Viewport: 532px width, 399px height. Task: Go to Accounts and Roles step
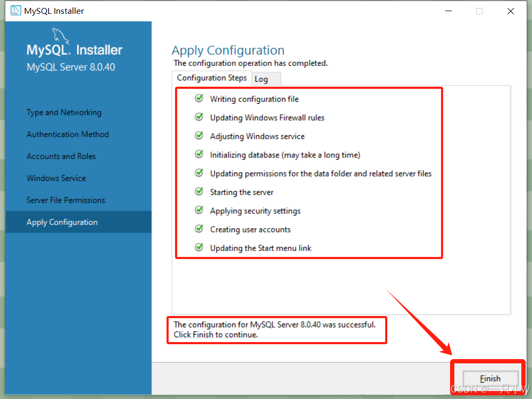[x=61, y=156]
